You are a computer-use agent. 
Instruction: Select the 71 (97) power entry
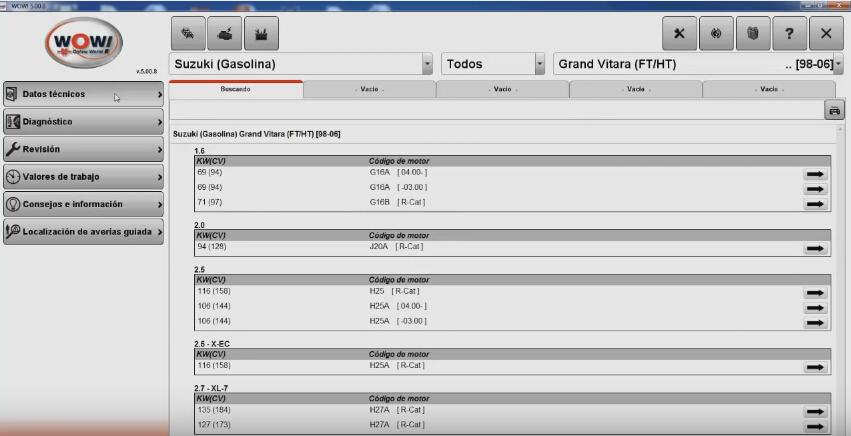pos(209,202)
